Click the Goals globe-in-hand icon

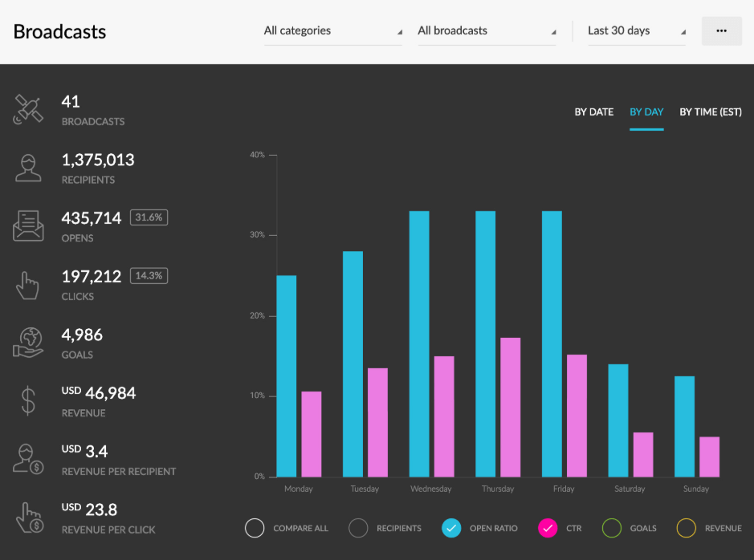click(28, 343)
